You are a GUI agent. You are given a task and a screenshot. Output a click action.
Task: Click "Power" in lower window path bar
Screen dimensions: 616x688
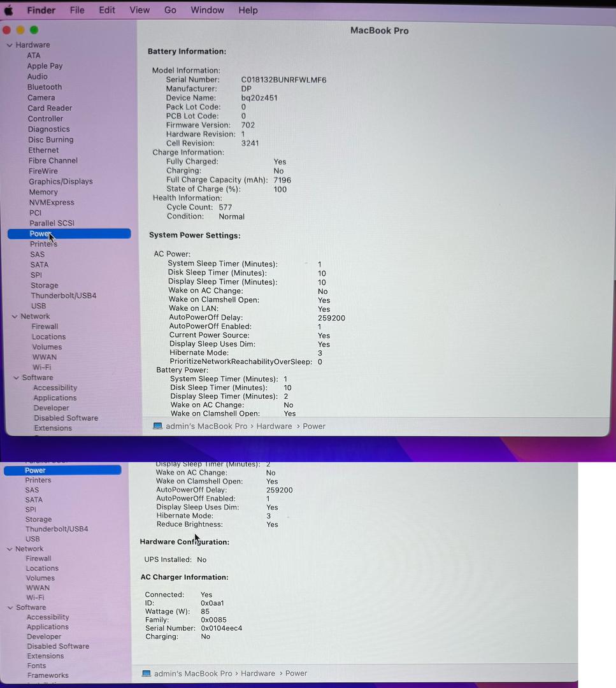(x=296, y=673)
